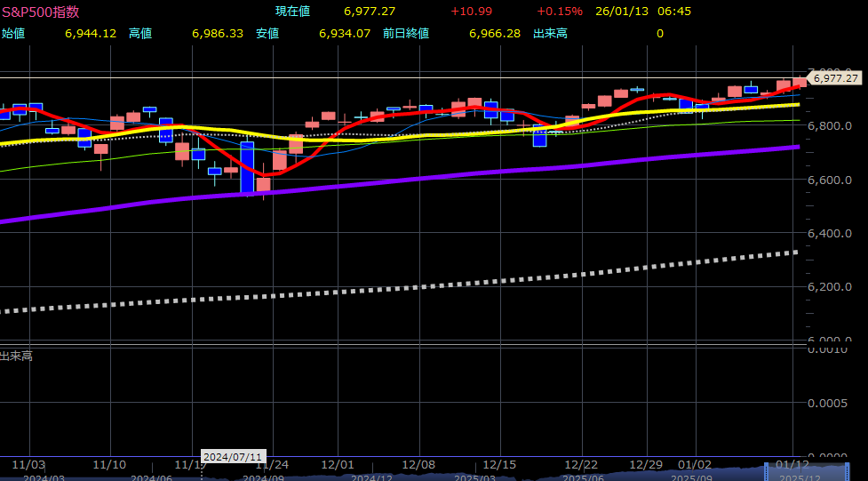Click the 出来高 volume panel label
Screen dimensions: 868x481
point(16,356)
